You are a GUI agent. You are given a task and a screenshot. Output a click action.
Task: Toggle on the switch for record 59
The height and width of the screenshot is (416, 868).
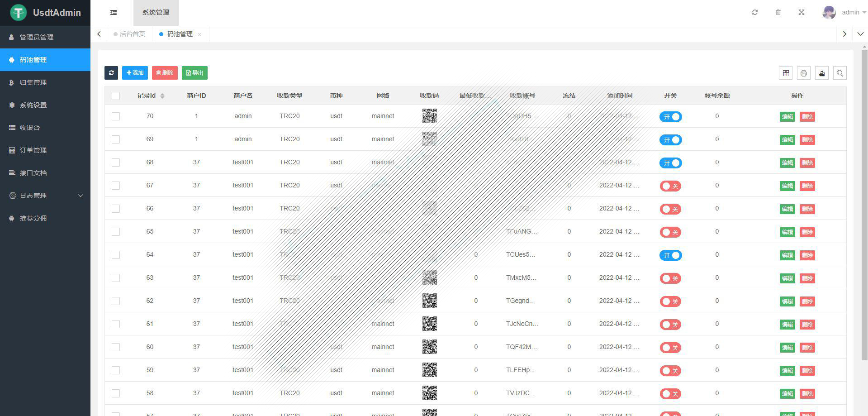(x=670, y=371)
